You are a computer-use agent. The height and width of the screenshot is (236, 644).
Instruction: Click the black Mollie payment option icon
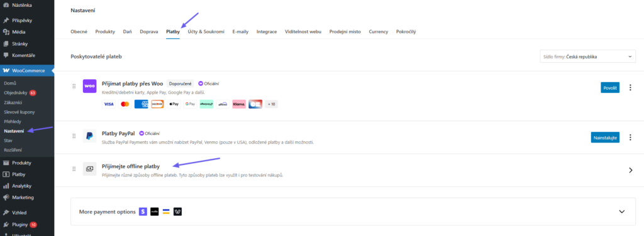155,212
